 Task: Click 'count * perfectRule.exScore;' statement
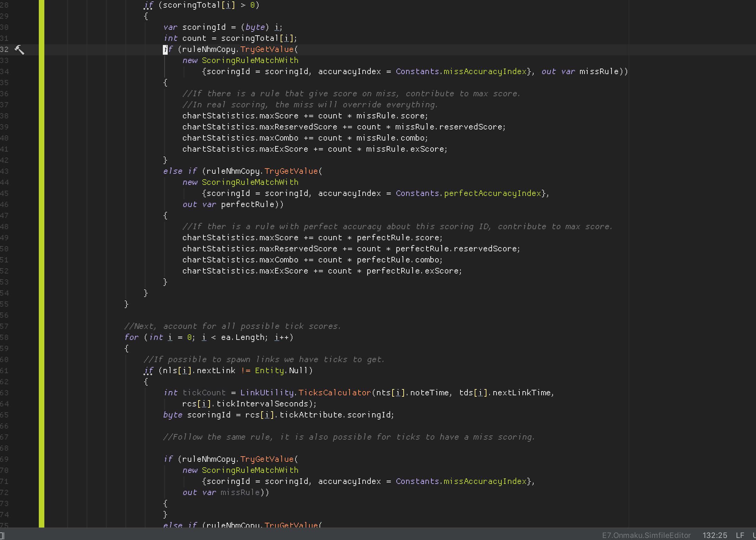[x=395, y=271]
